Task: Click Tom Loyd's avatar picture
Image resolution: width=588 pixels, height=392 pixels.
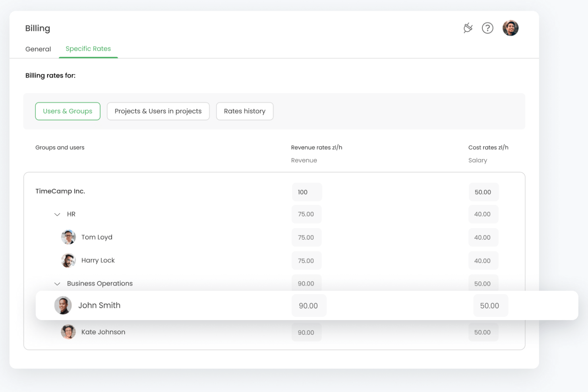Action: pos(68,237)
